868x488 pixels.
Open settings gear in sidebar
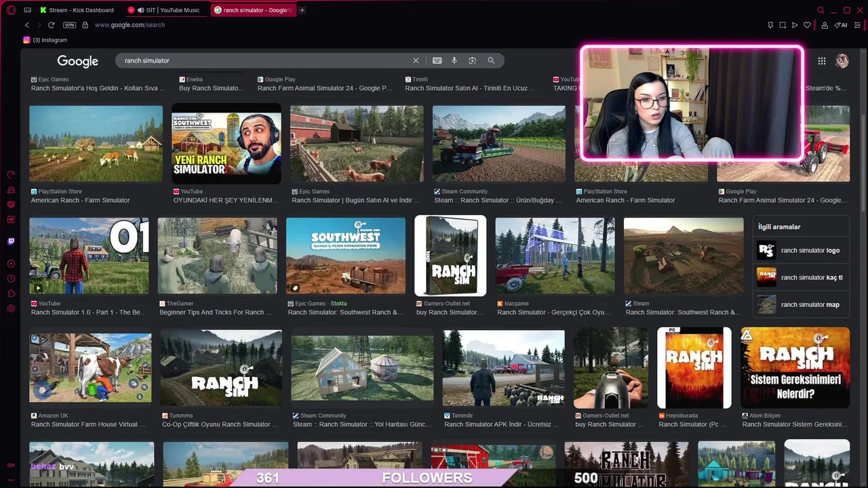pos(11,308)
